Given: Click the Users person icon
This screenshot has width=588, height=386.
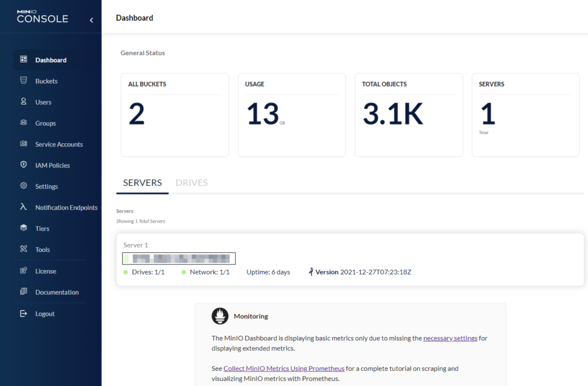Looking at the screenshot, I should (24, 101).
